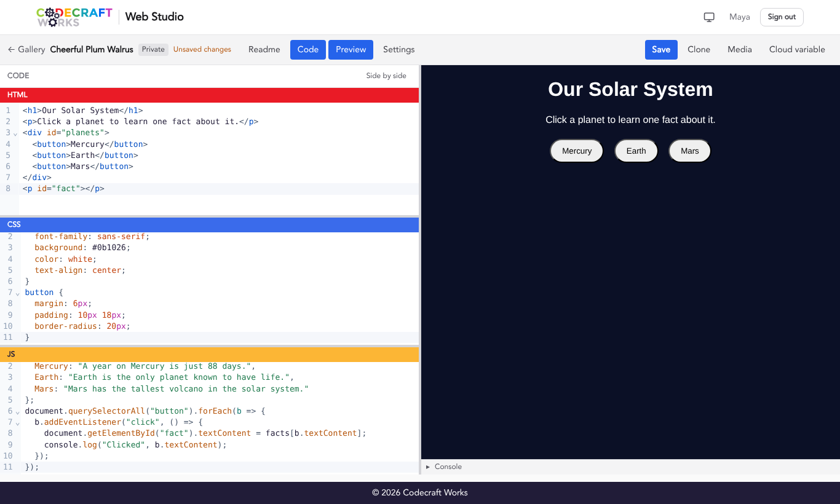
Task: Click the Earth fact string in JS
Action: (x=179, y=377)
